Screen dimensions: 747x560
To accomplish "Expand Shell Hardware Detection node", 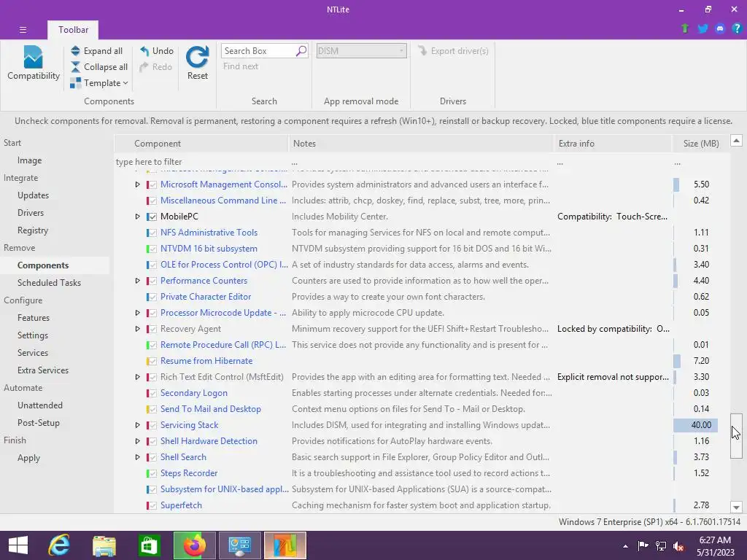I will pos(137,441).
